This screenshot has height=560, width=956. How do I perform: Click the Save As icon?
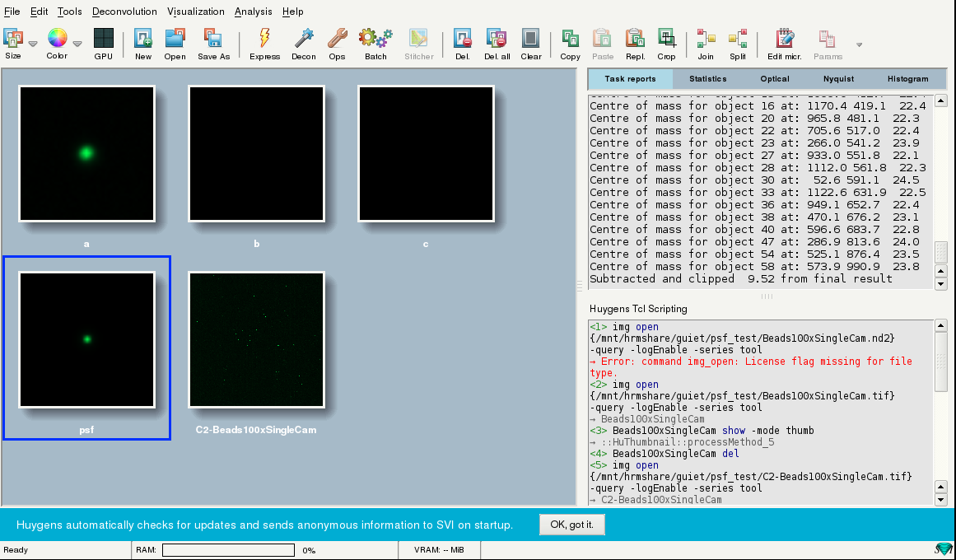tap(213, 39)
